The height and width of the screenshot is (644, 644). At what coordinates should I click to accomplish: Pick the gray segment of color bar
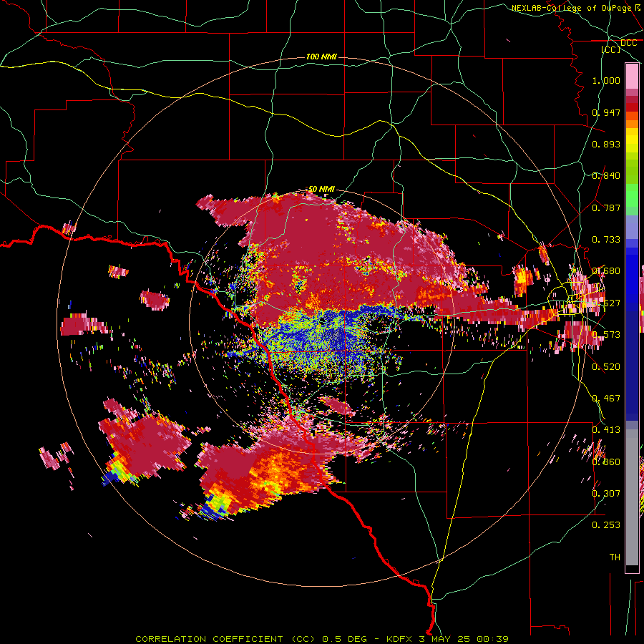tap(632, 497)
